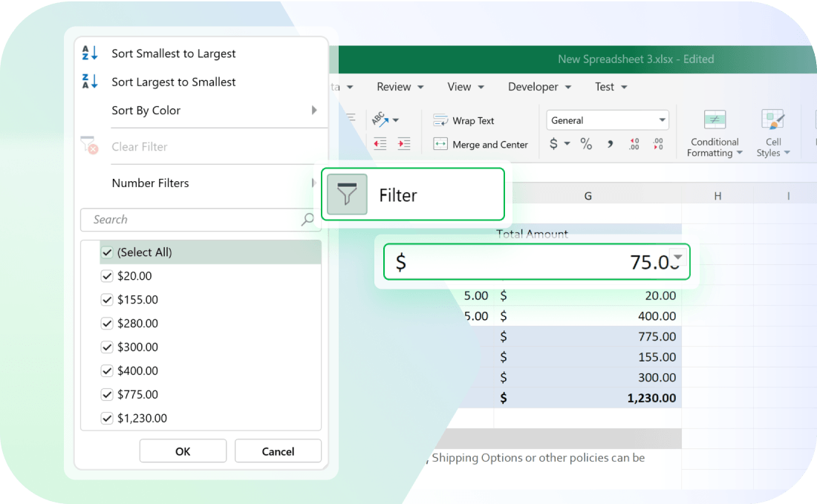Click the decrease indent icon
This screenshot has width=817, height=504.
point(380,144)
